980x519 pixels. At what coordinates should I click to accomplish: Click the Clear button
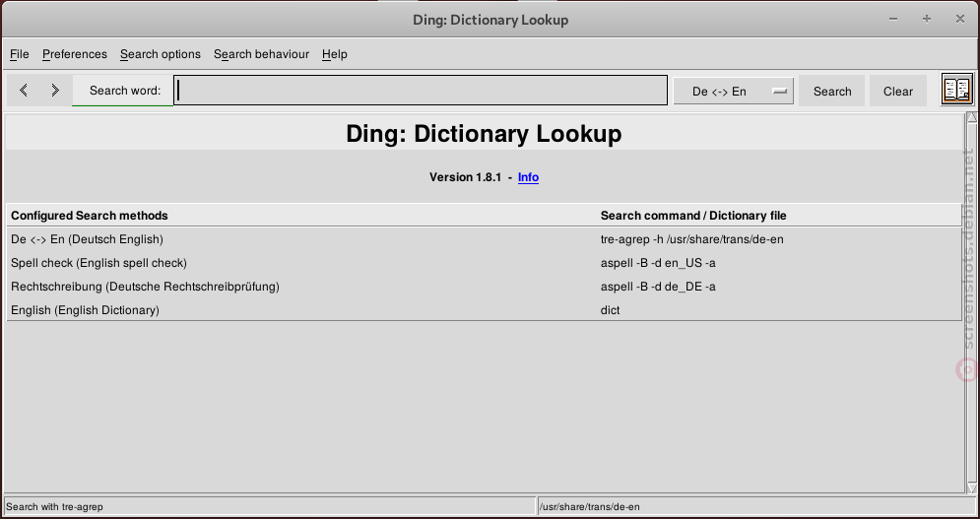pos(897,92)
